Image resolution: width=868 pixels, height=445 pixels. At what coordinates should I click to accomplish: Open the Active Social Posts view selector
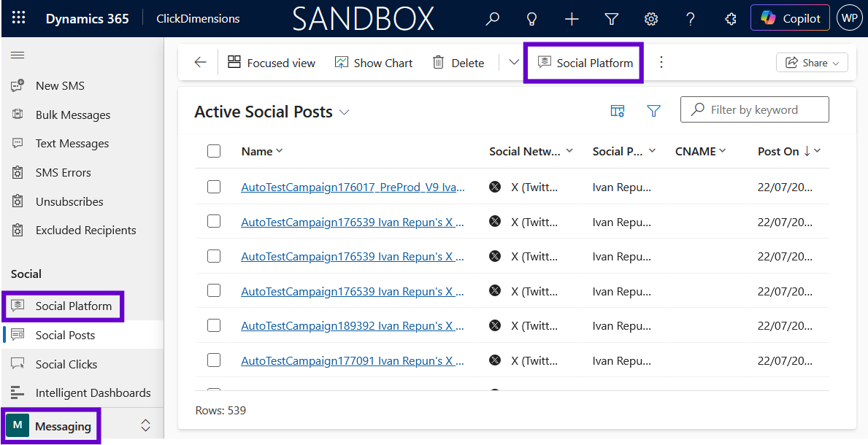[x=272, y=112]
